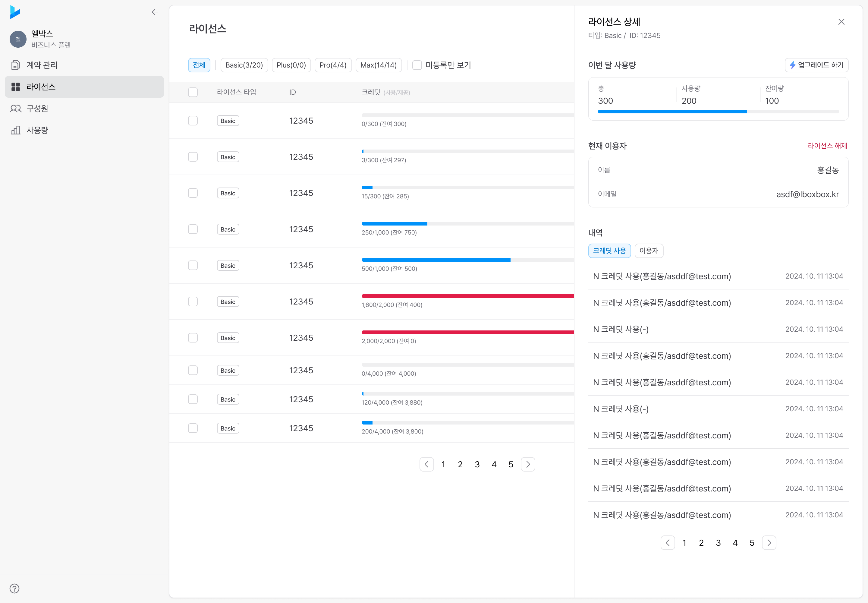Go to next page of license list

[528, 464]
